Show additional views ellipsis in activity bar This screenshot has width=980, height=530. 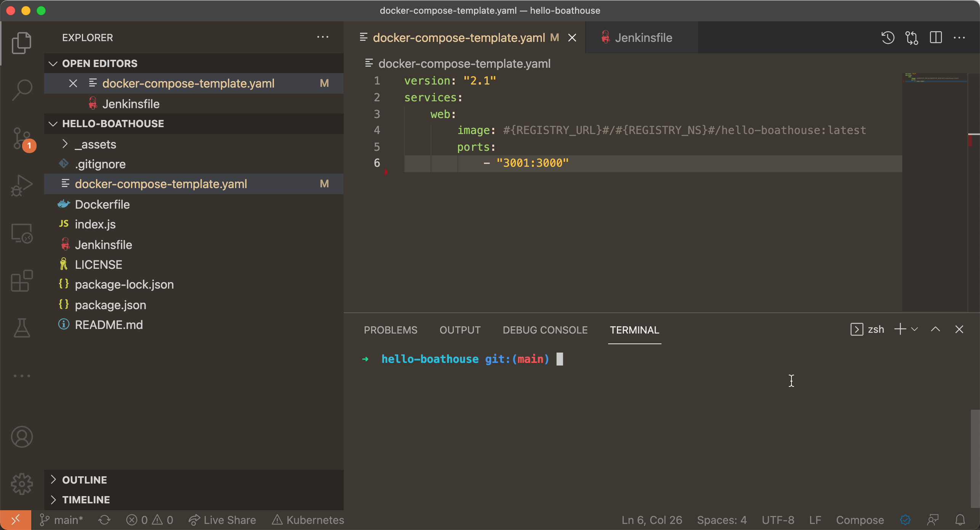coord(22,376)
